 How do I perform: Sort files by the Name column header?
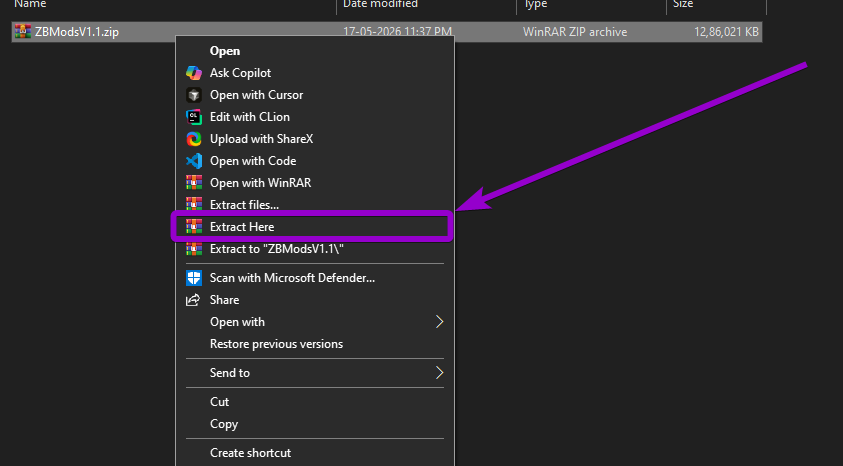[30, 4]
